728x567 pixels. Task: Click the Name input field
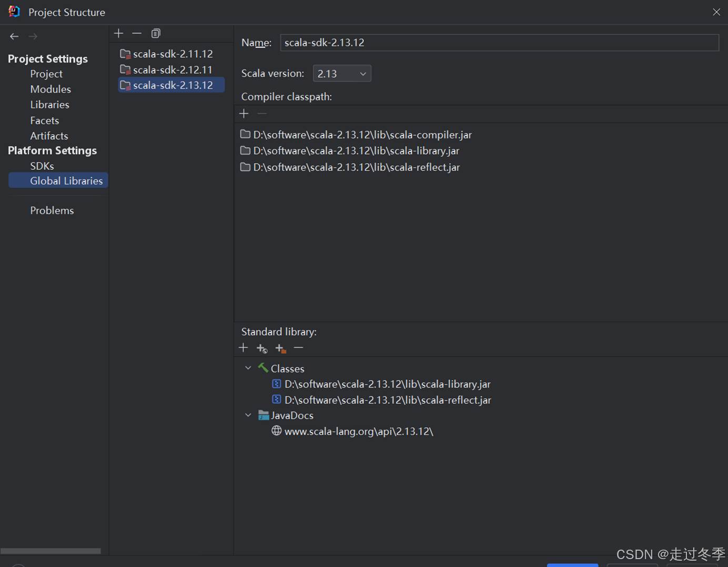click(499, 43)
